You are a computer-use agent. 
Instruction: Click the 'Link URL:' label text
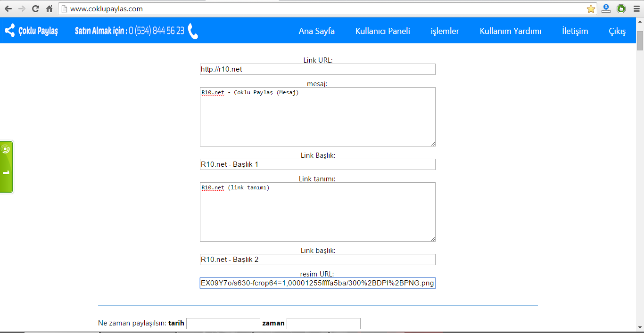click(x=318, y=60)
